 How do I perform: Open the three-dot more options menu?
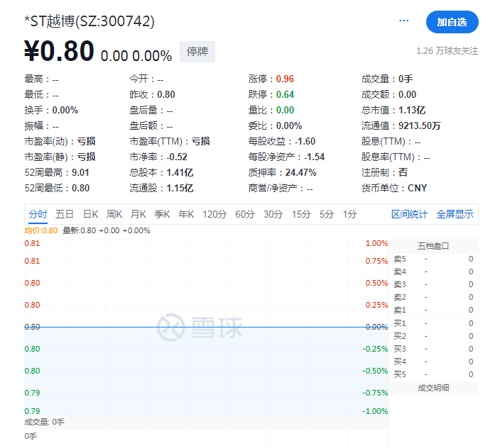[404, 21]
